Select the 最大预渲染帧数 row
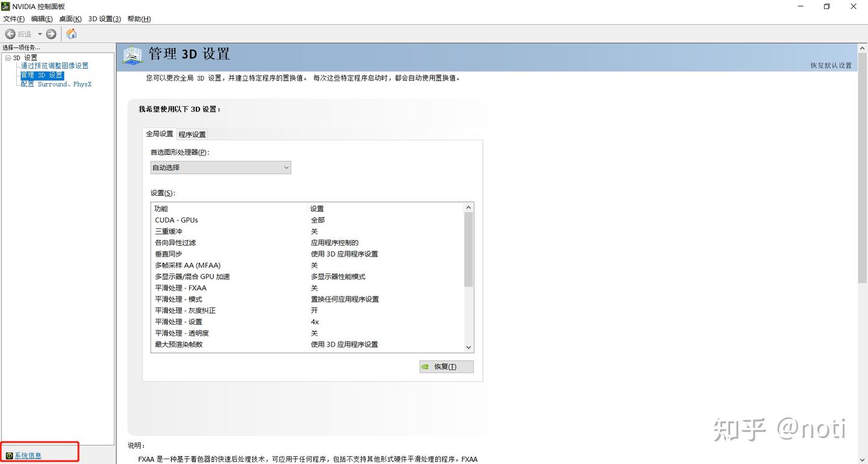This screenshot has width=868, height=464. pos(307,345)
